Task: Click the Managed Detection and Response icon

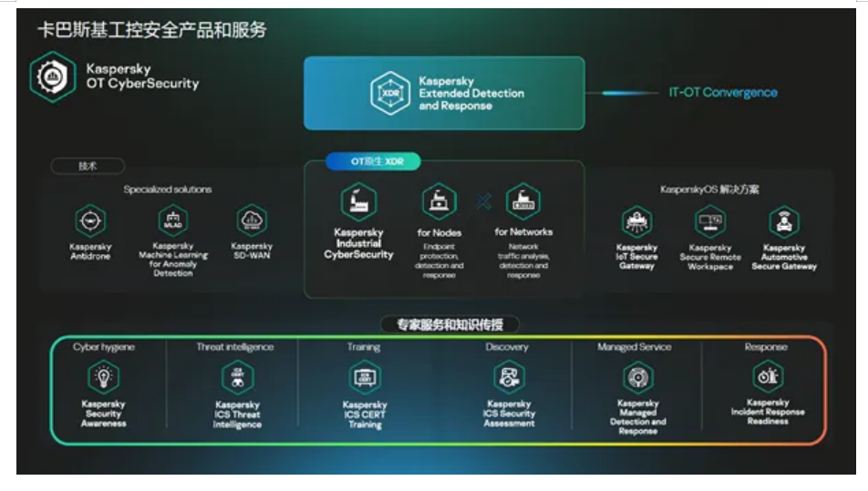Action: (x=637, y=377)
